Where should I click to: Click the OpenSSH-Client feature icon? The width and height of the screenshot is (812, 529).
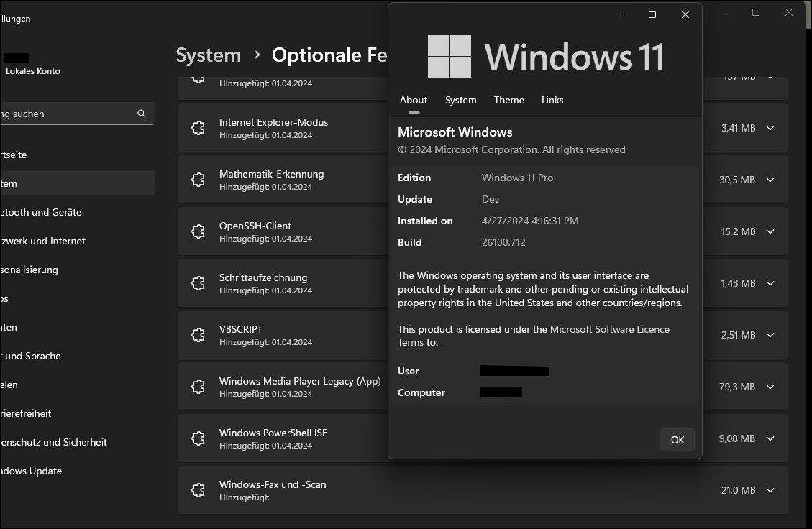pyautogui.click(x=198, y=231)
